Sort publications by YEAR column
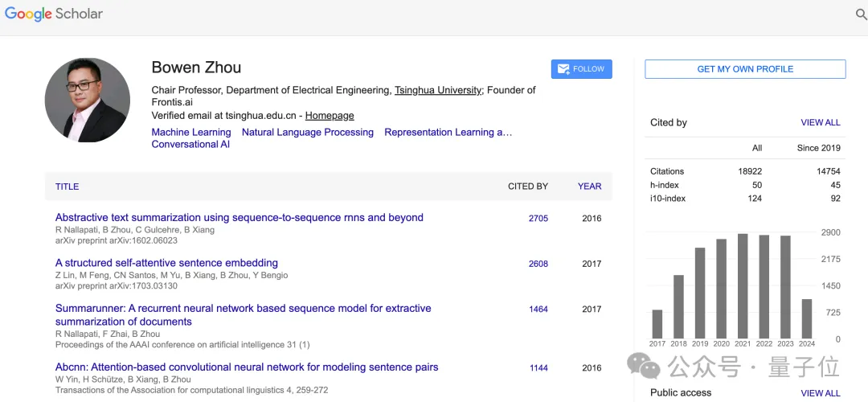The width and height of the screenshot is (868, 402). click(589, 187)
